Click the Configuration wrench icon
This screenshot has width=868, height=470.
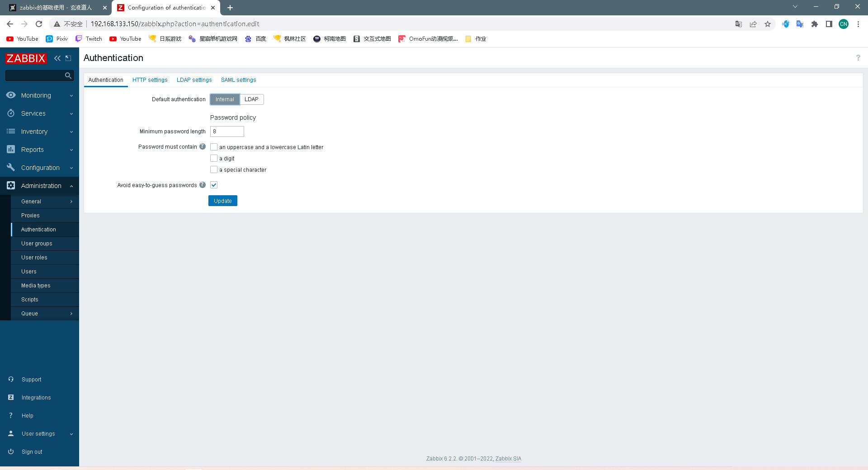pyautogui.click(x=11, y=167)
